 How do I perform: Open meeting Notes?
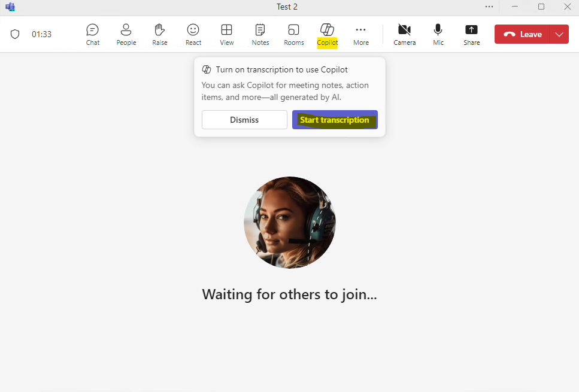click(x=260, y=35)
